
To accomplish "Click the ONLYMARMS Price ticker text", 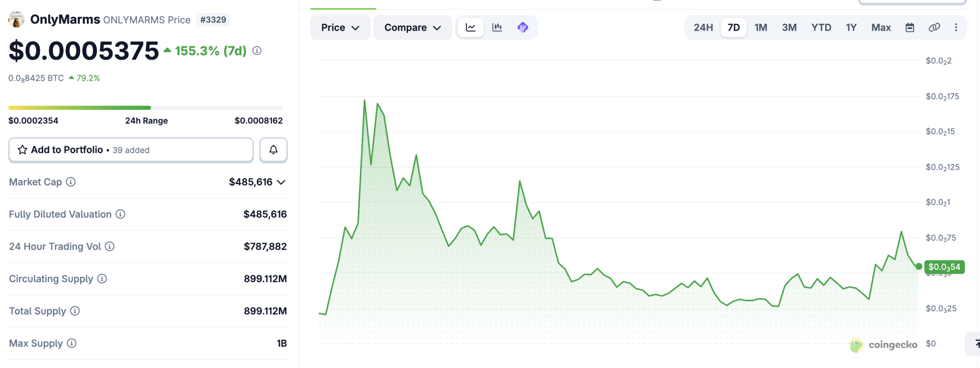I will pos(147,20).
